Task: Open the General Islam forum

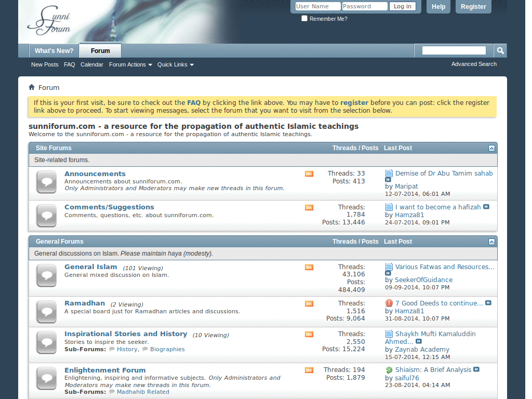Action: (x=90, y=267)
